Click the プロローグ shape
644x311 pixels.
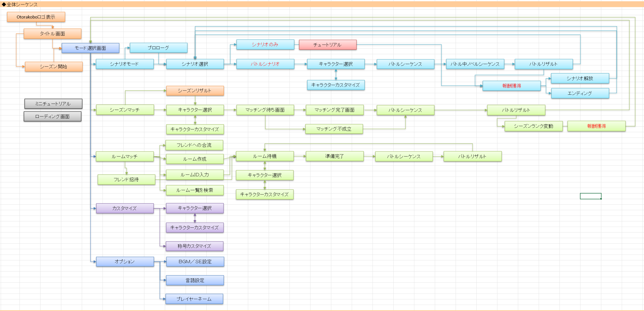[159, 48]
